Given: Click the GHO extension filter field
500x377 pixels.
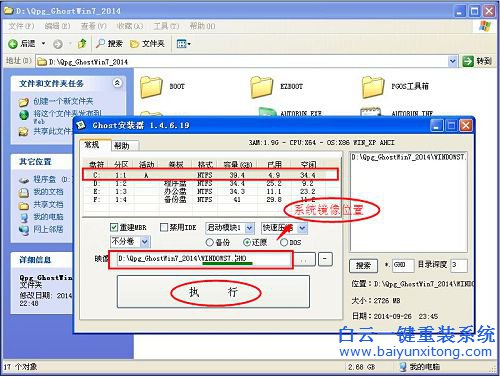Looking at the screenshot, I should coord(403,265).
